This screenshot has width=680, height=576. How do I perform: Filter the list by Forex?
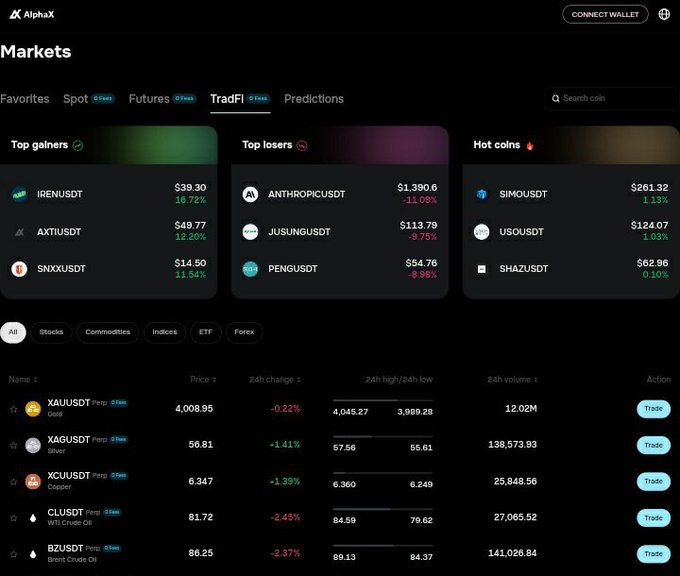pyautogui.click(x=244, y=332)
